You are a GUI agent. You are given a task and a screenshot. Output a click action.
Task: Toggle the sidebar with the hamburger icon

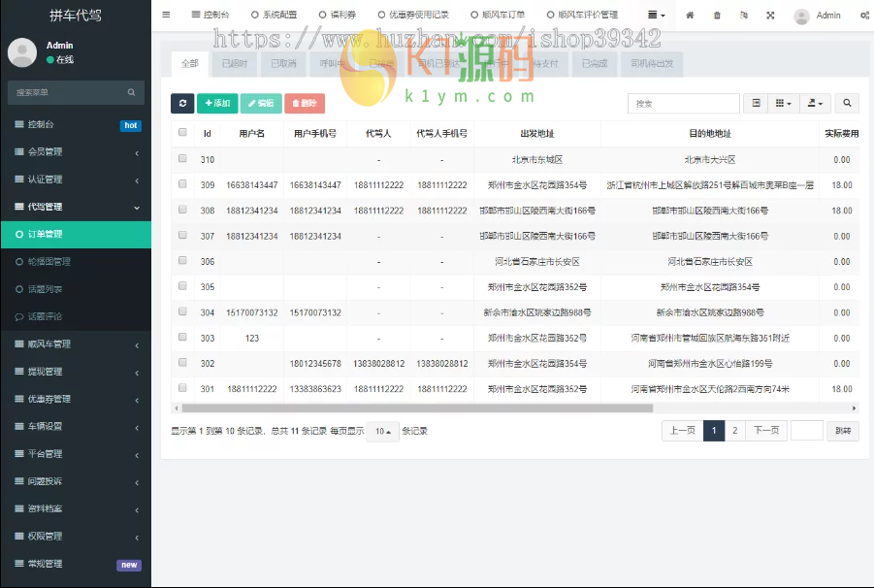tap(166, 15)
